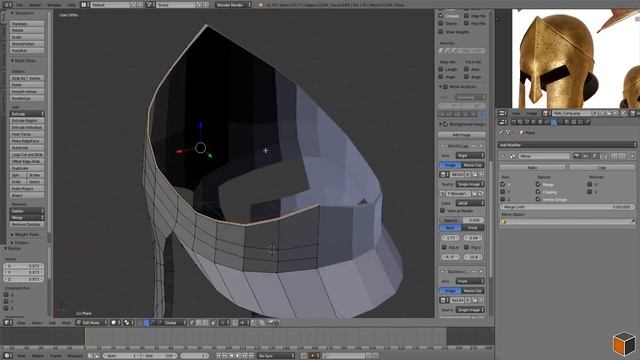Open the Select menu in 3D header
Screen dimensions: 640x360
pyautogui.click(x=37, y=322)
